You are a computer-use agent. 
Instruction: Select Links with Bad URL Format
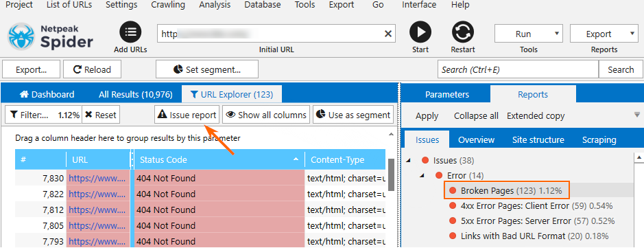(534, 236)
